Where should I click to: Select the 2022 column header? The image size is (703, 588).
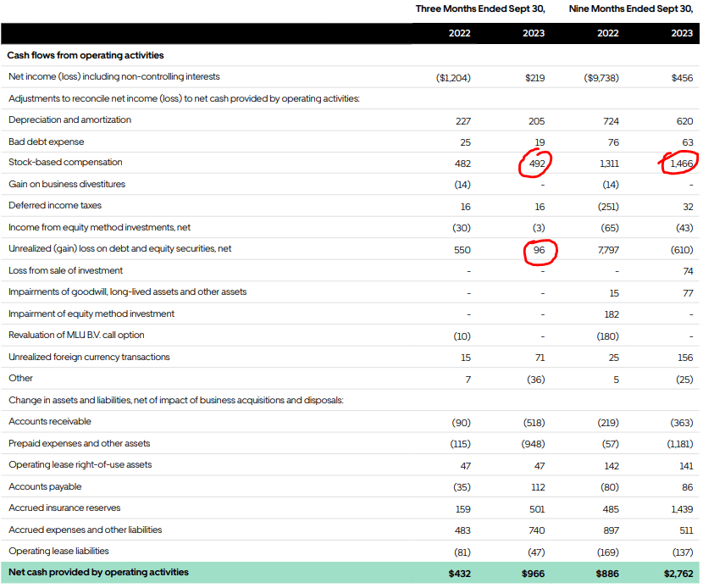click(x=459, y=33)
